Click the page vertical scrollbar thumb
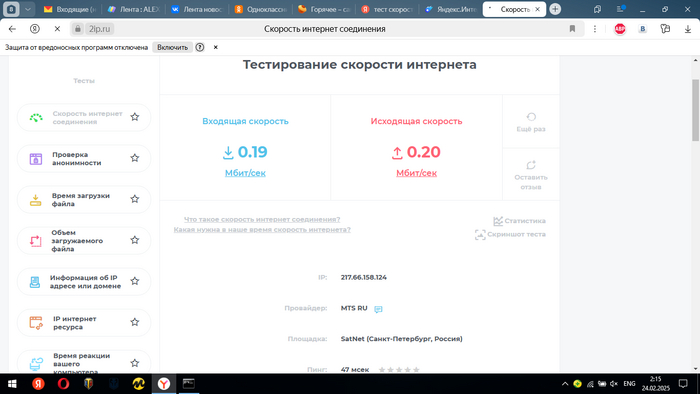 point(696,110)
